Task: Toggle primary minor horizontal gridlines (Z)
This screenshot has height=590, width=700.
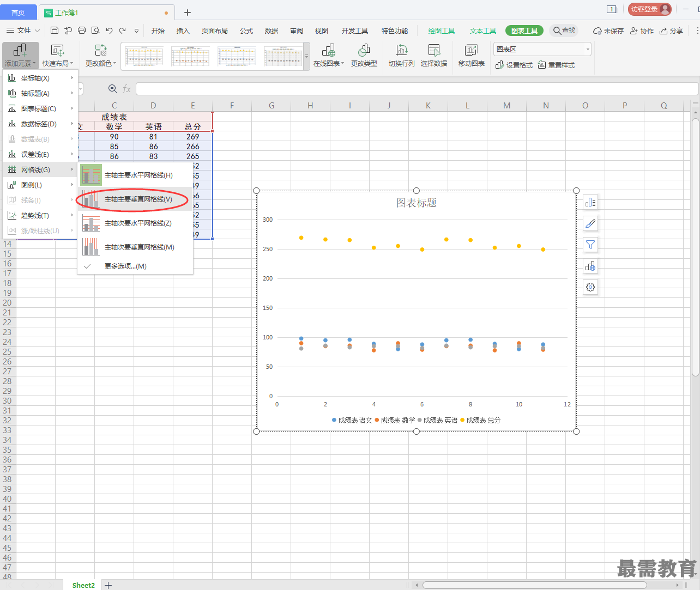Action: point(135,223)
